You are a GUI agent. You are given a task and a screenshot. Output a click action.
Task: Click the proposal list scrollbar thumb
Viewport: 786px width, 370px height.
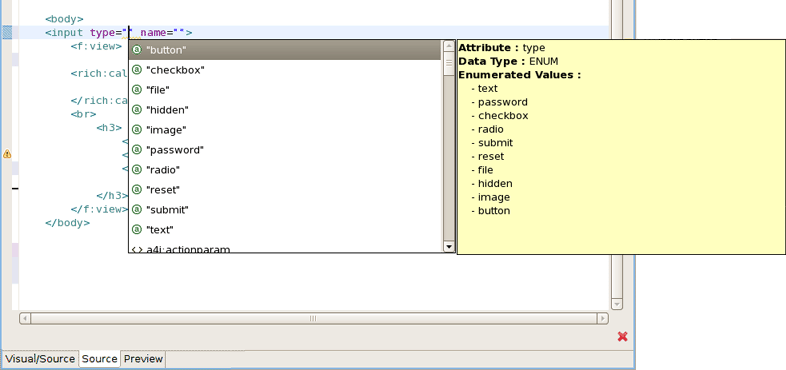(x=449, y=63)
